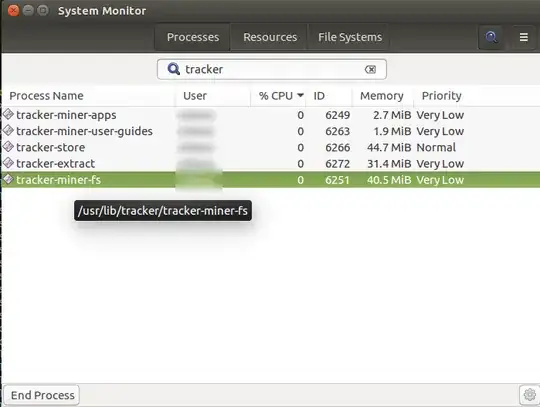Click the 44.7 MiB memory value
Viewport: 540px width, 407px height.
tap(389, 147)
